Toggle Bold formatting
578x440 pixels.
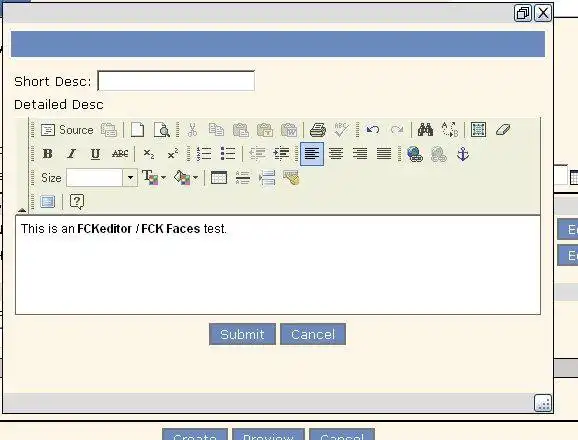tap(48, 154)
